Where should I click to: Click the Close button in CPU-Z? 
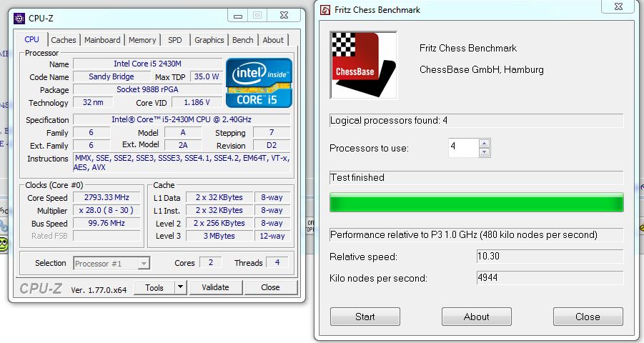(x=270, y=287)
